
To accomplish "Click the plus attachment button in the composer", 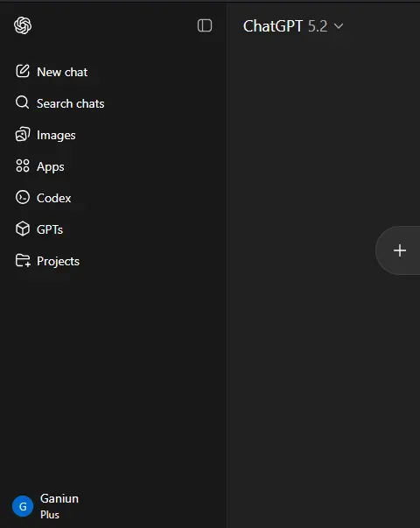I will 400,250.
